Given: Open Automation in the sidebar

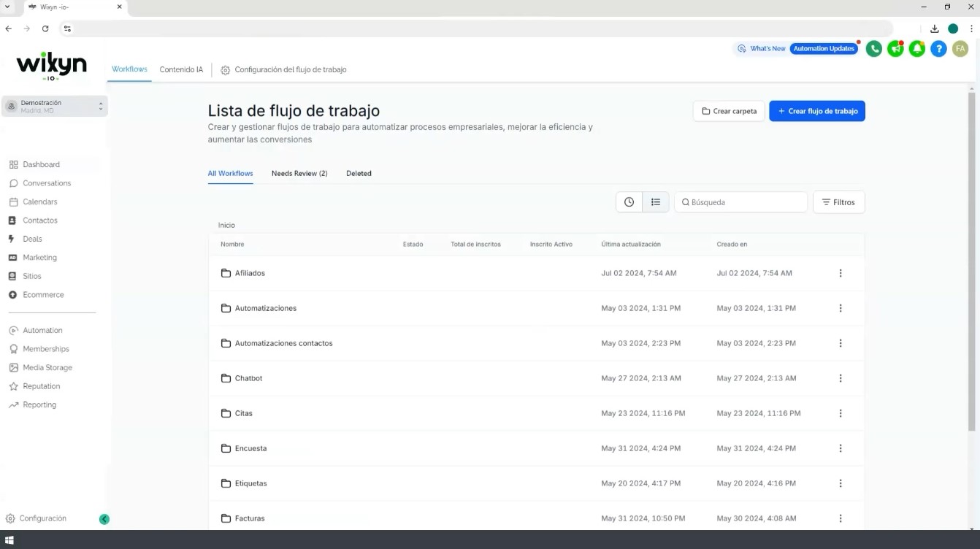Looking at the screenshot, I should coord(36,331).
